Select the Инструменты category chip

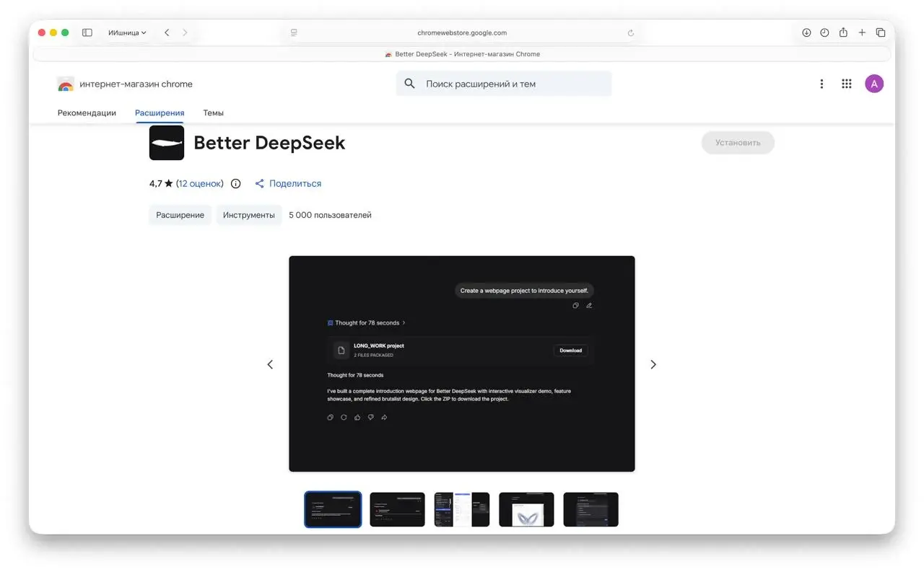[x=249, y=215]
